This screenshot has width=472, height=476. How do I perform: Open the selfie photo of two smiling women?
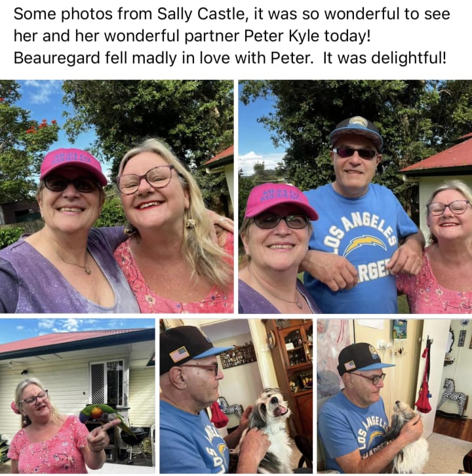(x=117, y=197)
